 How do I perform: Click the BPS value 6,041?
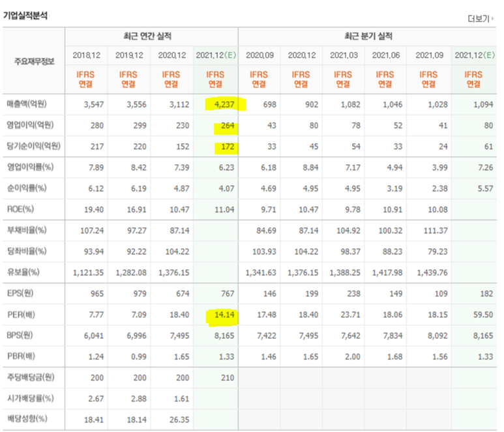pos(93,336)
